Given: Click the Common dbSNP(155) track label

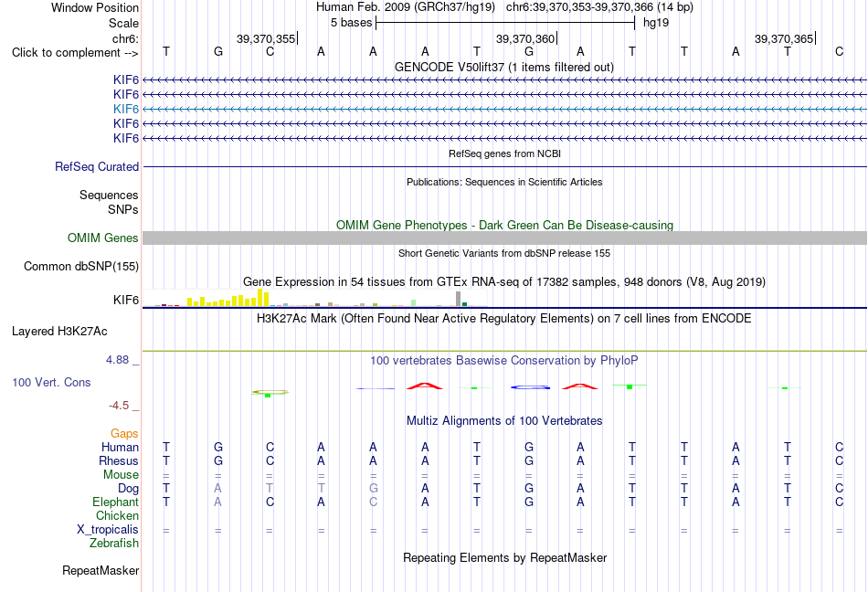Looking at the screenshot, I should coord(81,266).
